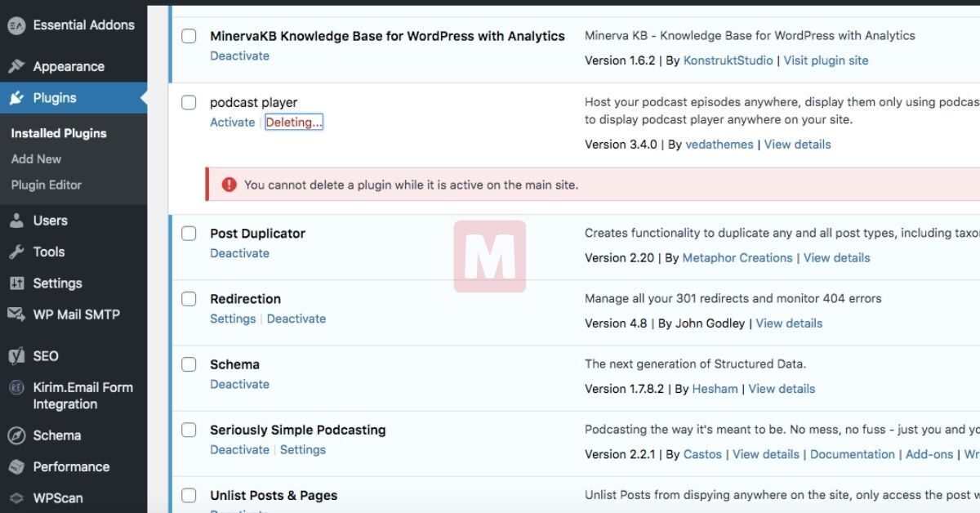Screen dimensions: 980x513
Task: Go to the Plugin Editor
Action: click(x=47, y=185)
